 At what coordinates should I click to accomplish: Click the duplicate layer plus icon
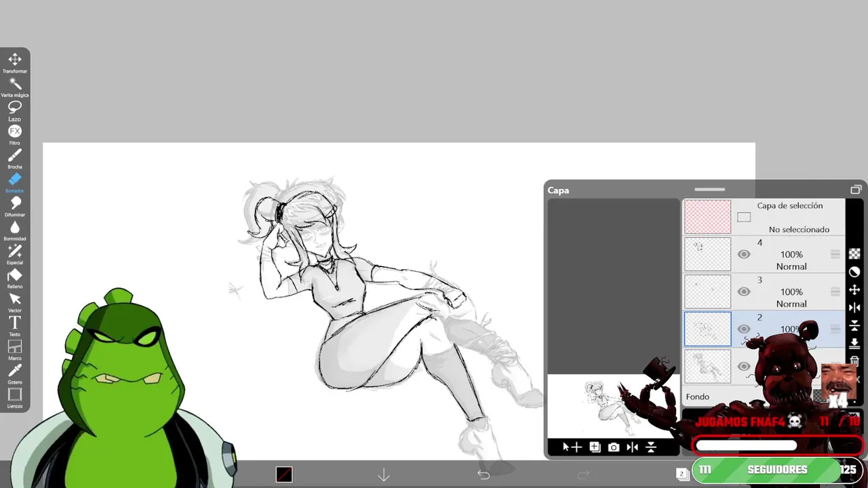tap(595, 447)
